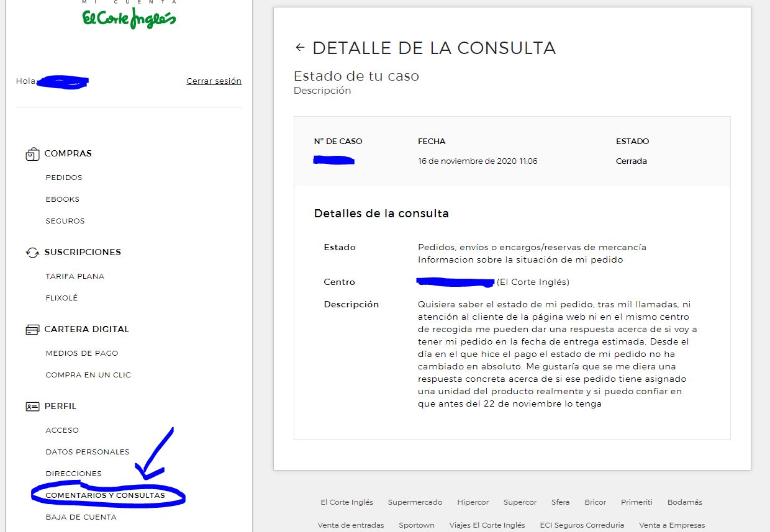Click the back arrow beside Detalle de la consulta
This screenshot has height=532, width=770.
coord(300,48)
